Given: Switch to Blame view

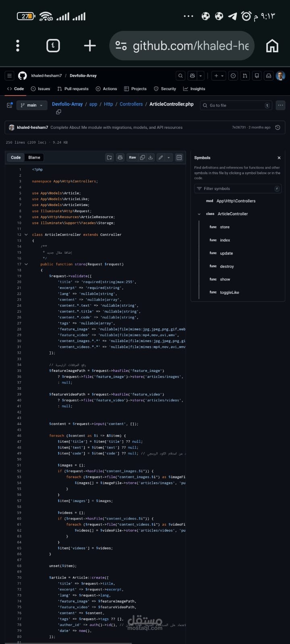Looking at the screenshot, I should click(x=34, y=157).
